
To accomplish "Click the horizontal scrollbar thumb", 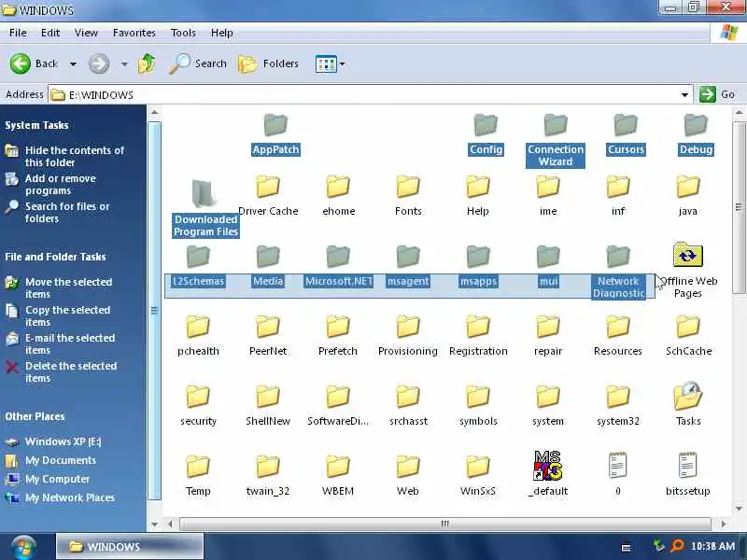I will (444, 524).
